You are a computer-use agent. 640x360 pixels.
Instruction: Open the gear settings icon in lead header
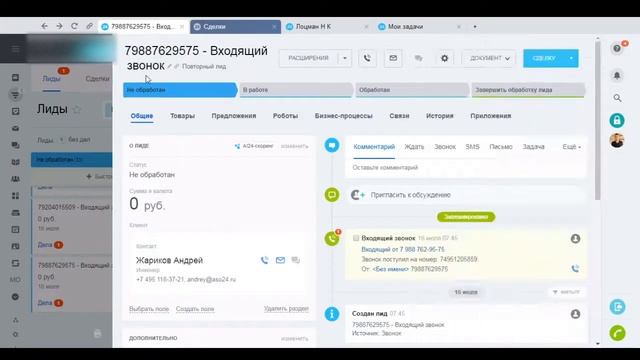[x=444, y=58]
